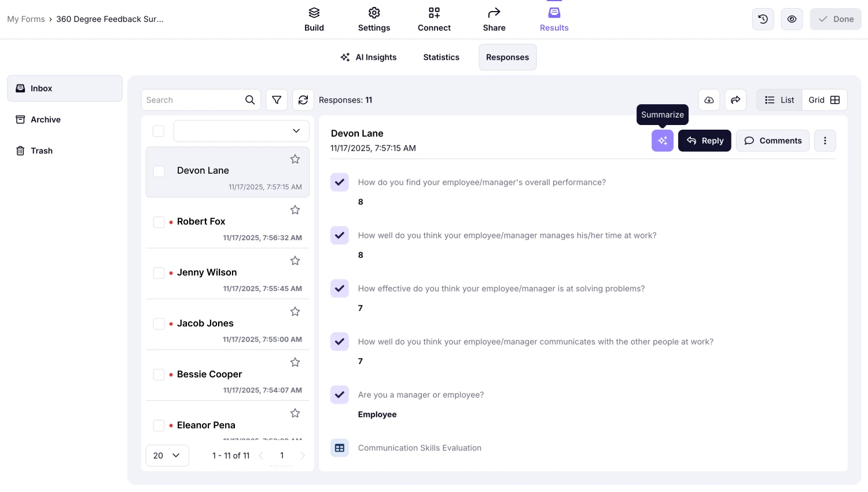Check the select-all checkbox above the list
Viewport: 868px width, 492px height.
pos(159,131)
